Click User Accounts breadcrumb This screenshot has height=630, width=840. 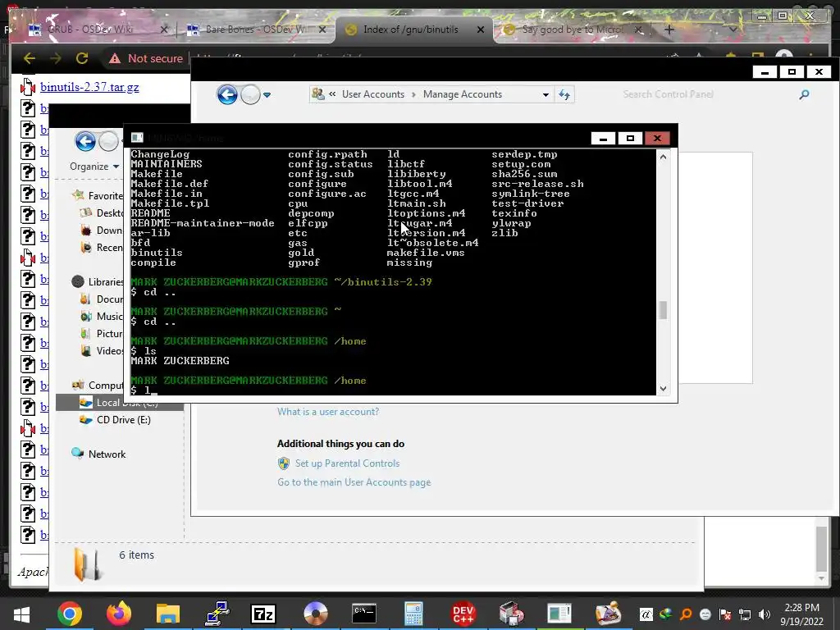(373, 94)
